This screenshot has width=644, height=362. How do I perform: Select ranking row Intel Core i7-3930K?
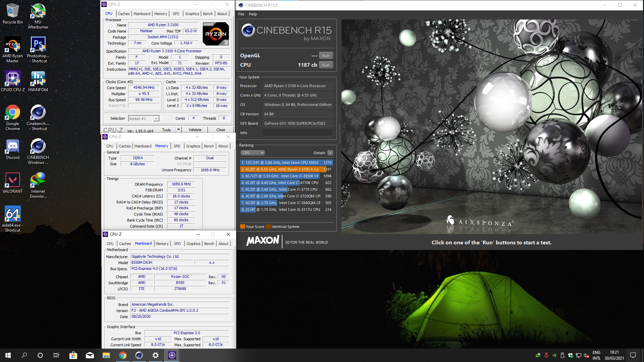click(x=286, y=176)
